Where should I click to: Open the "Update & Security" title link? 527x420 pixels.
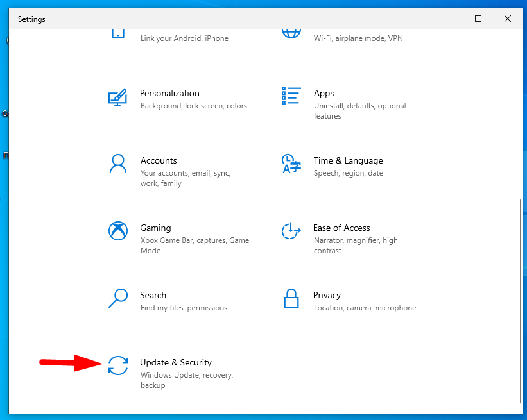pos(175,362)
